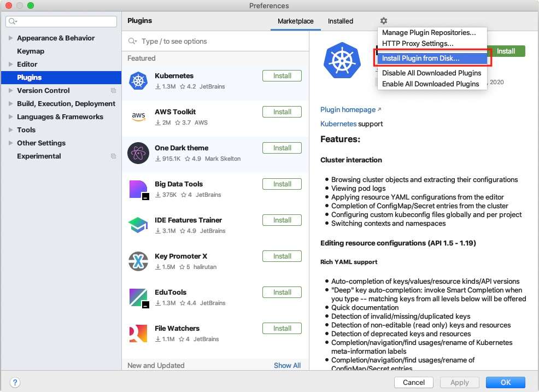Click the Key Promoter X icon
539x392 pixels.
pyautogui.click(x=138, y=261)
